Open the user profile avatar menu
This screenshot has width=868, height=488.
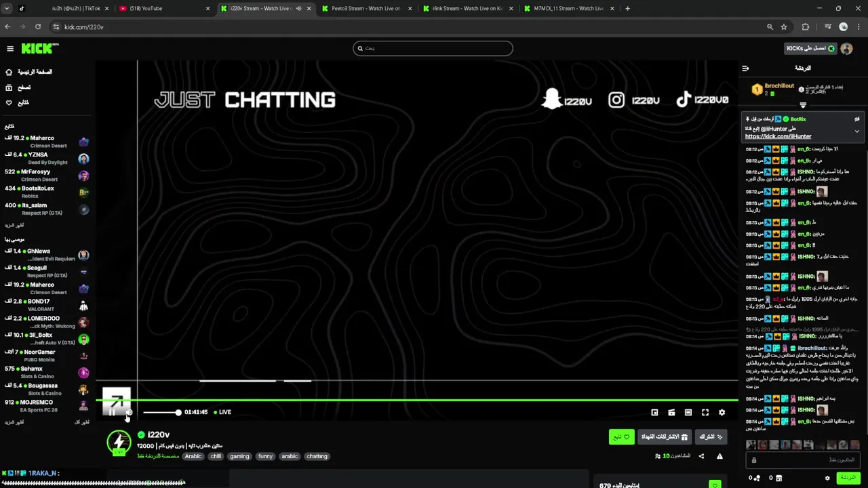tap(846, 48)
